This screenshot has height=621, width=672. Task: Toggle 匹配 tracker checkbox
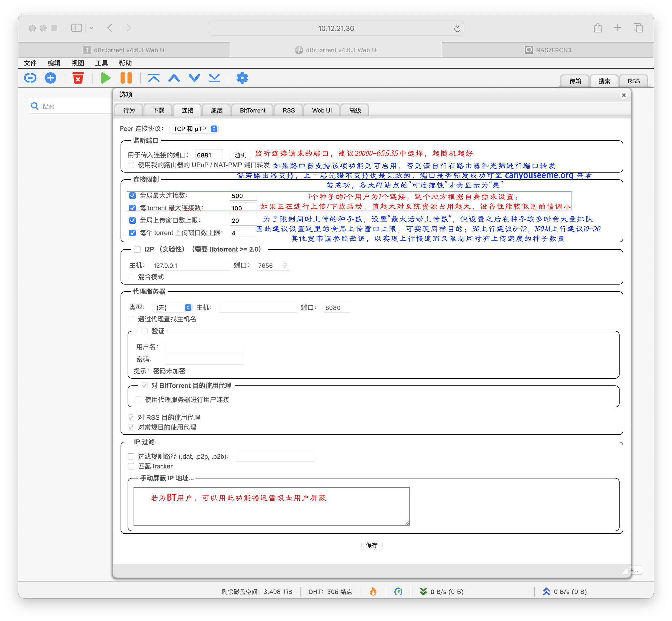pyautogui.click(x=131, y=466)
